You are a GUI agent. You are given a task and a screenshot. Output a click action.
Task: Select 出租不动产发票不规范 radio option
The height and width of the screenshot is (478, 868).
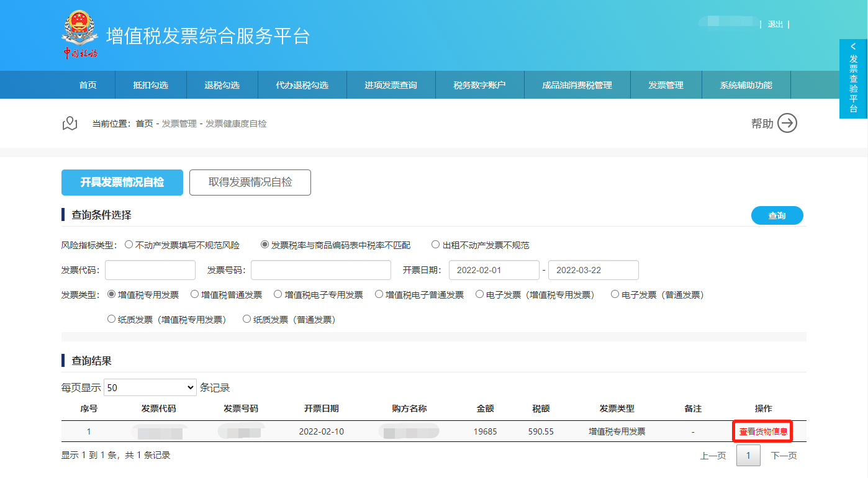436,245
